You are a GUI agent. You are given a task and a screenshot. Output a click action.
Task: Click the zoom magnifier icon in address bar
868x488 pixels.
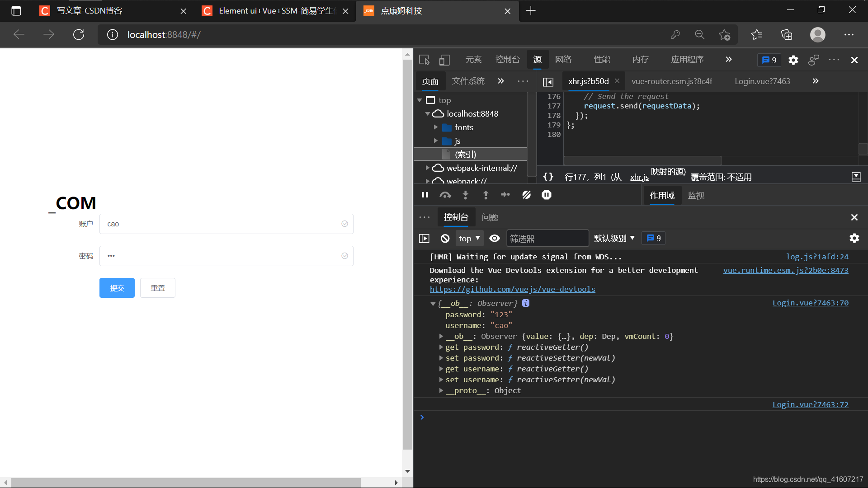coord(699,34)
